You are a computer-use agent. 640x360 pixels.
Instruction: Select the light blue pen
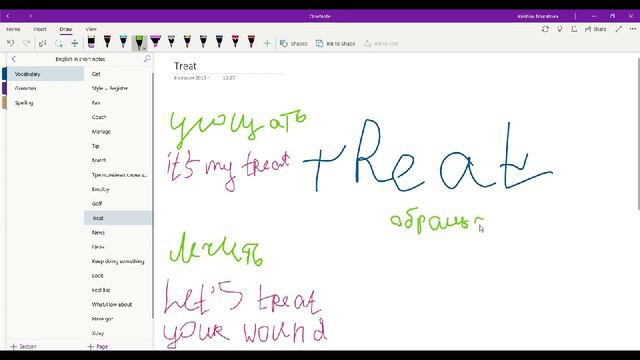pyautogui.click(x=123, y=42)
